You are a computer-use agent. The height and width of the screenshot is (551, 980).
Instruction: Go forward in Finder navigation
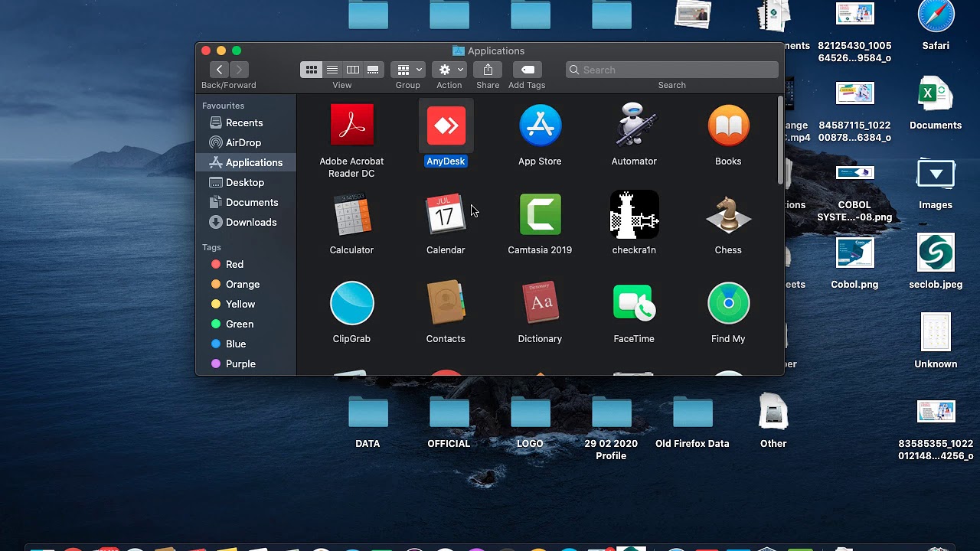[239, 70]
